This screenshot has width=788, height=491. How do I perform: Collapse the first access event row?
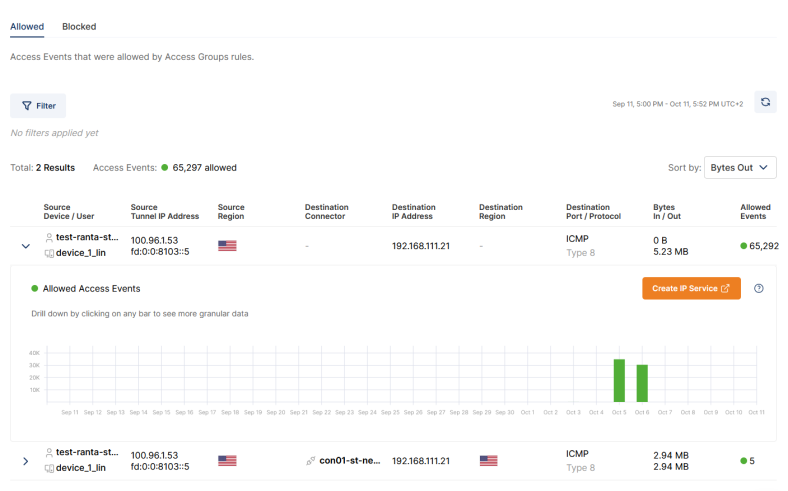pyautogui.click(x=25, y=246)
